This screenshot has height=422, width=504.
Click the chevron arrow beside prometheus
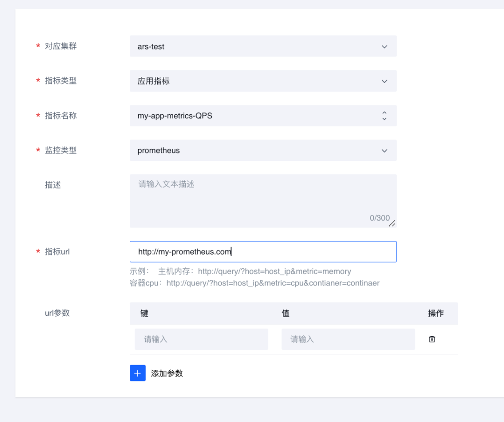[385, 151]
